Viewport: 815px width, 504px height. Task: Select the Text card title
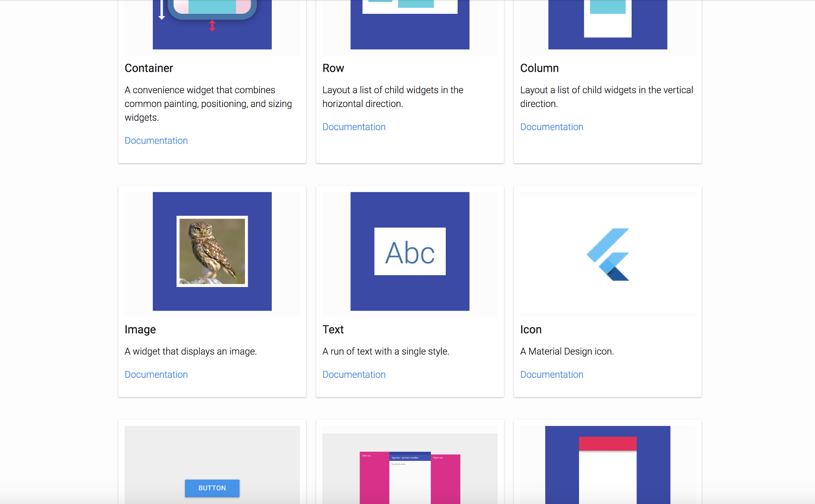333,329
